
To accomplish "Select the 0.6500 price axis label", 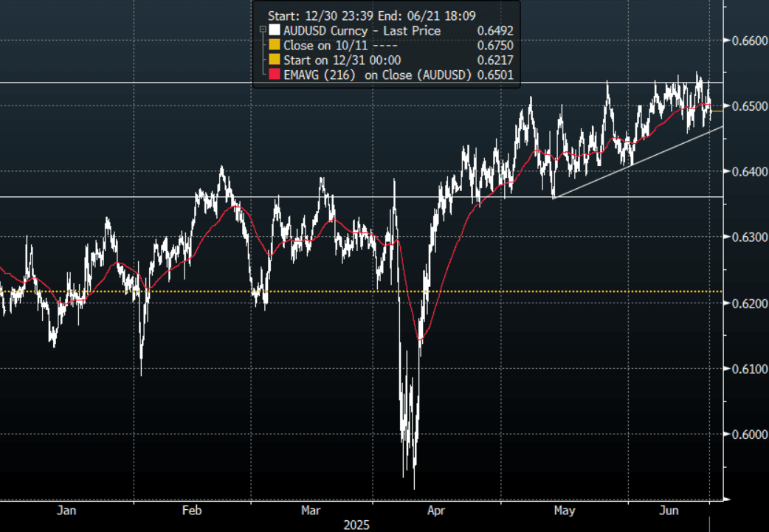I will tap(749, 106).
